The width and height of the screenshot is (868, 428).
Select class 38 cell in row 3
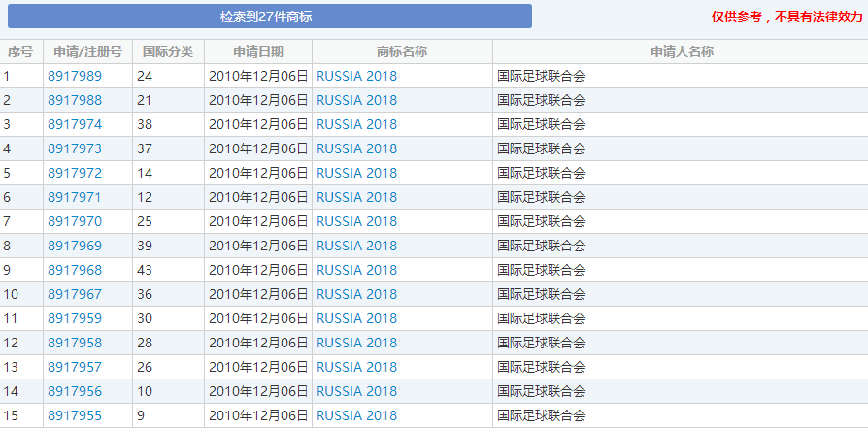pos(168,124)
